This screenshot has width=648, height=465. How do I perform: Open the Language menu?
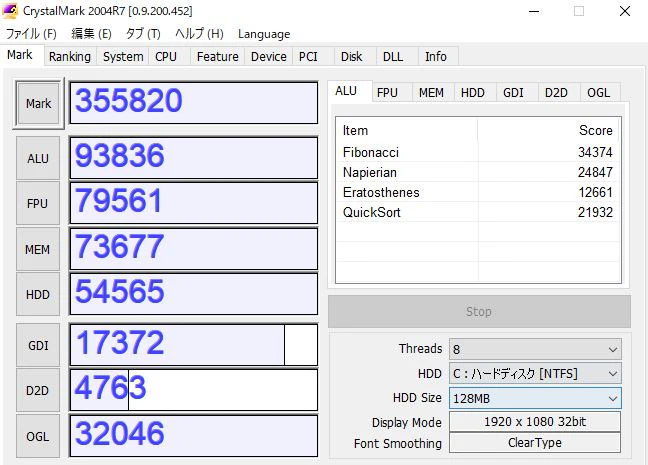[264, 34]
